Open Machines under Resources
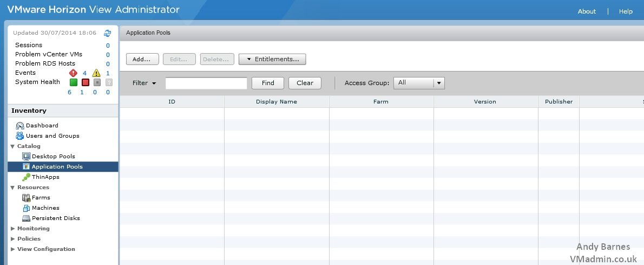Image resolution: width=644 pixels, height=265 pixels. pyautogui.click(x=45, y=208)
